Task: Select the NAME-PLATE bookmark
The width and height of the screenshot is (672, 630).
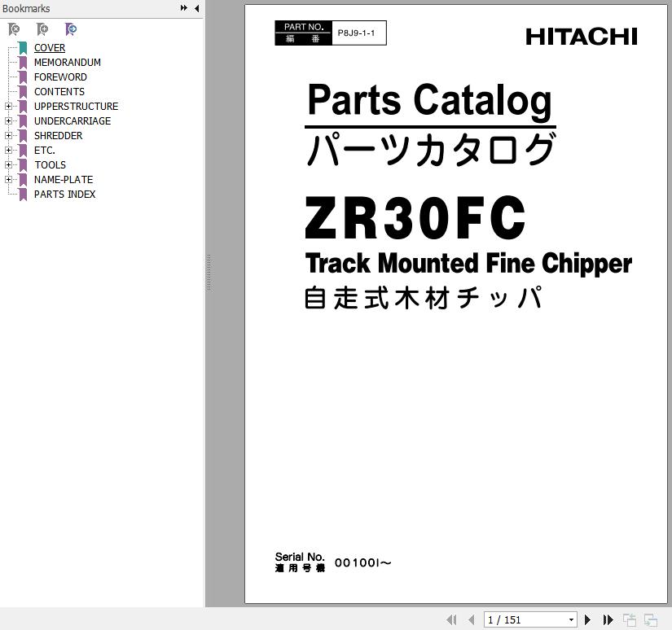Action: coord(64,179)
